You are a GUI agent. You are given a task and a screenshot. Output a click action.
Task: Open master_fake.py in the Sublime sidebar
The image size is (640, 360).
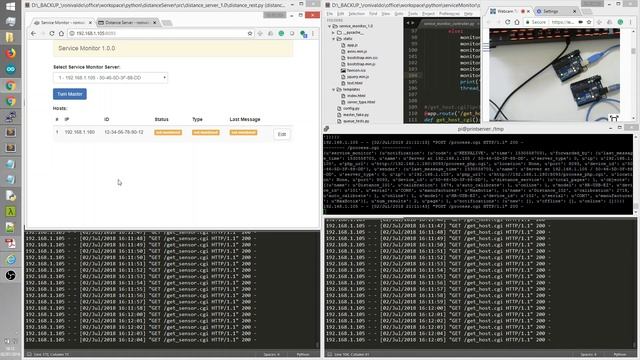(356, 115)
